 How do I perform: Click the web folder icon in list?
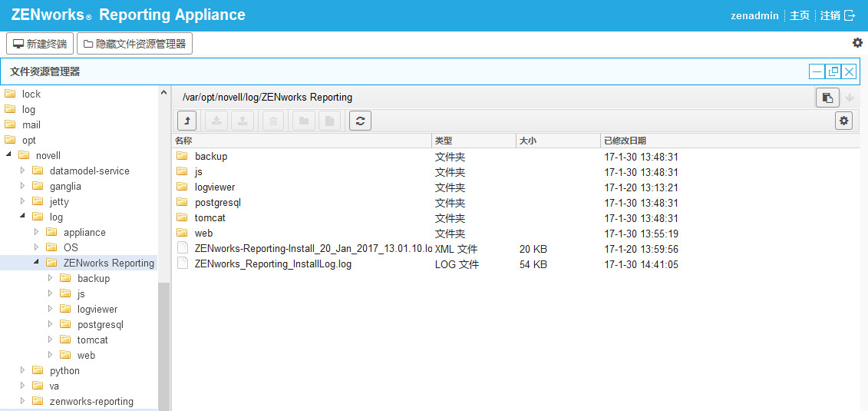coord(182,234)
